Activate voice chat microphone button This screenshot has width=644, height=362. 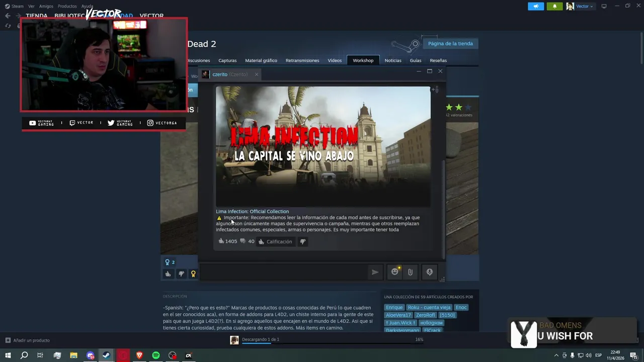430,272
